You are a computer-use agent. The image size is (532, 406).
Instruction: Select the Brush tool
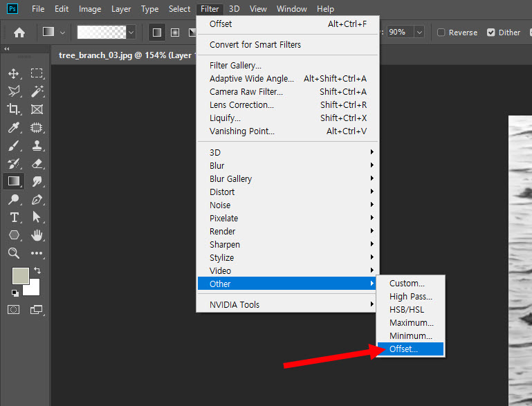tap(14, 145)
